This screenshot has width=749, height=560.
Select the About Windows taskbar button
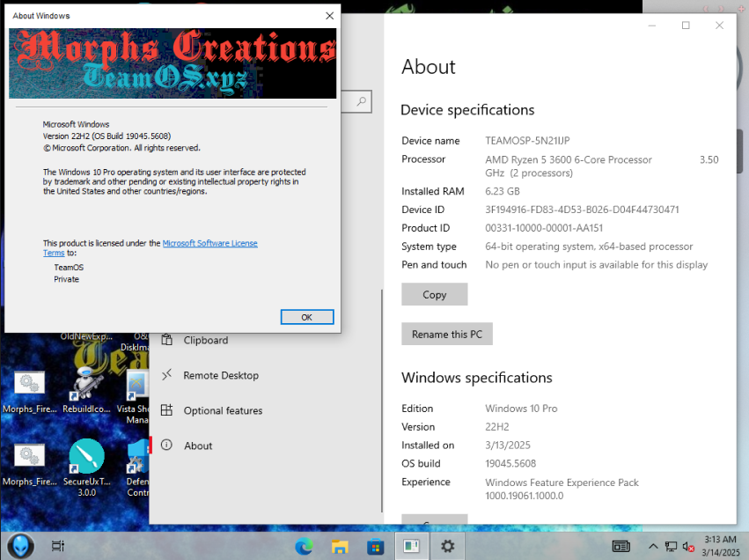[411, 546]
